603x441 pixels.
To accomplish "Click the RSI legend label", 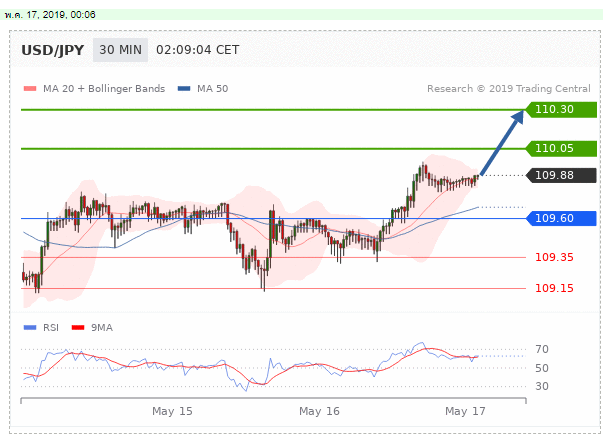I will coord(51,328).
